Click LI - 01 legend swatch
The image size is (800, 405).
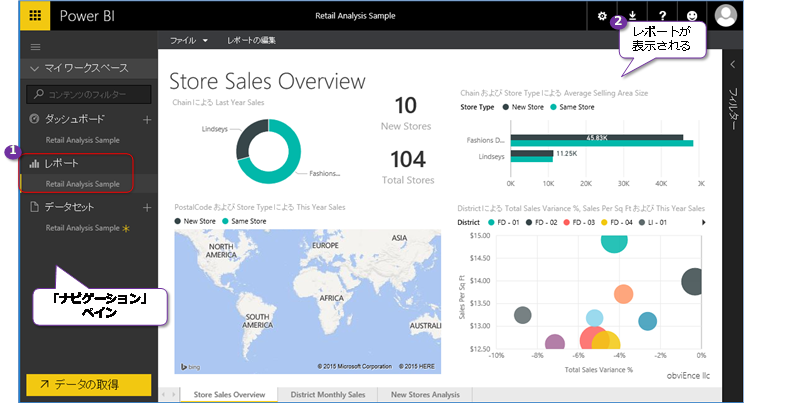[x=642, y=222]
